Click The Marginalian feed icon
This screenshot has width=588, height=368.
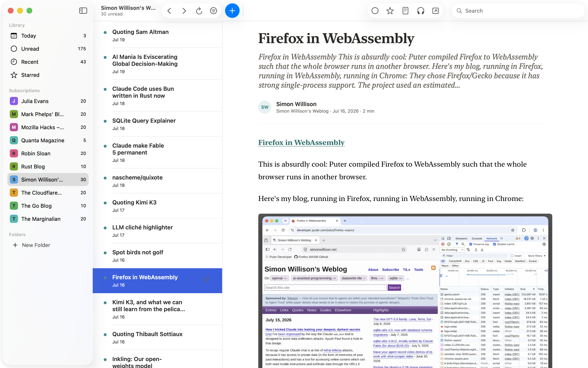pos(14,219)
